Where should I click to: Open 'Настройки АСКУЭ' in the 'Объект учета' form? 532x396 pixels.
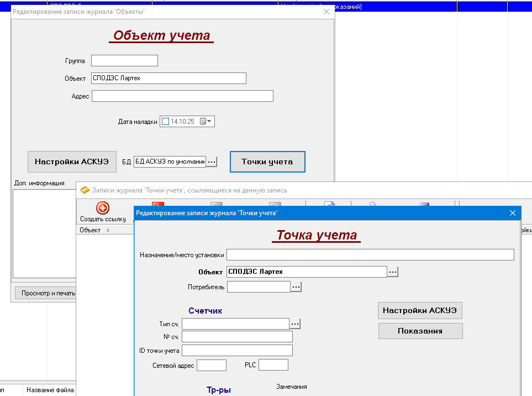(72, 161)
